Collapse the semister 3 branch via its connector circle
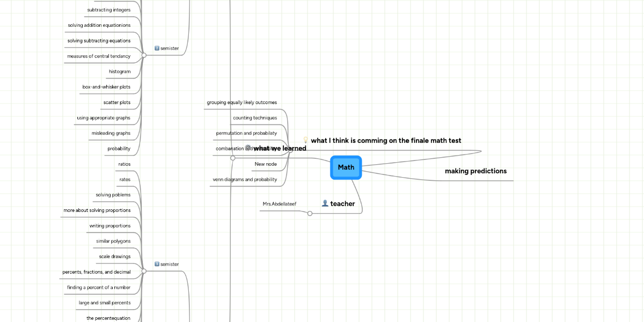 (x=144, y=270)
